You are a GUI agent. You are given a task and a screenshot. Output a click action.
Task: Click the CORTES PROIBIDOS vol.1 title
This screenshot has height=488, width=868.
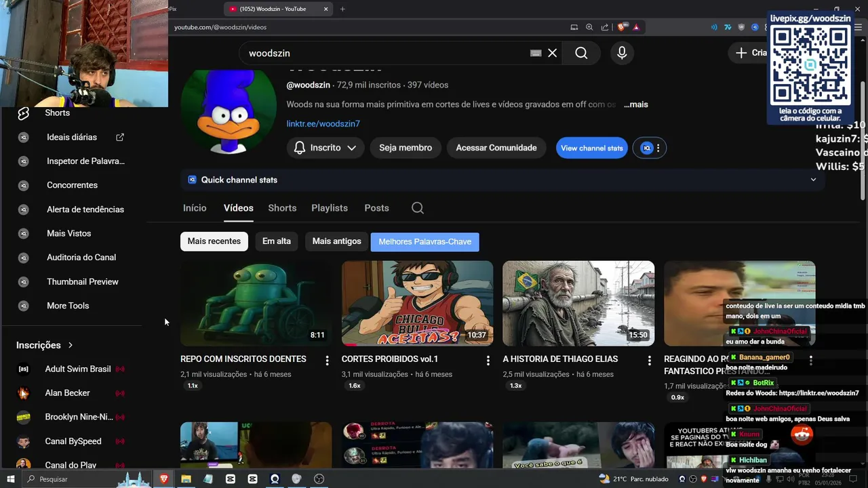(x=390, y=359)
